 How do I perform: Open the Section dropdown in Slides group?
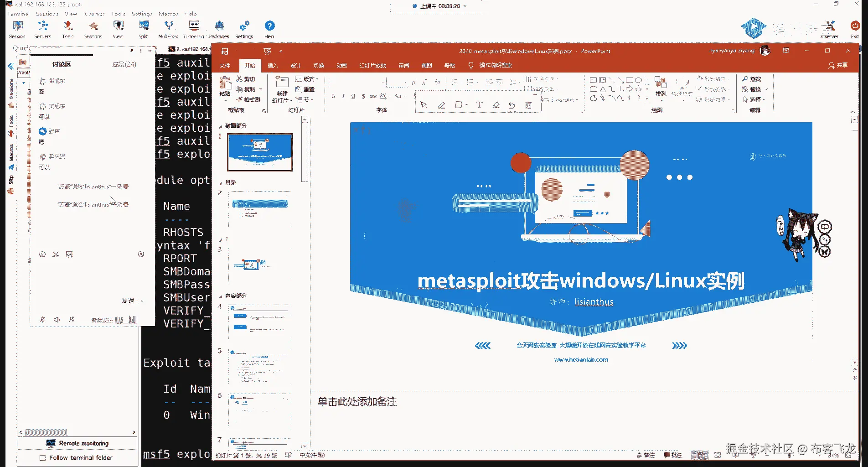pyautogui.click(x=305, y=100)
